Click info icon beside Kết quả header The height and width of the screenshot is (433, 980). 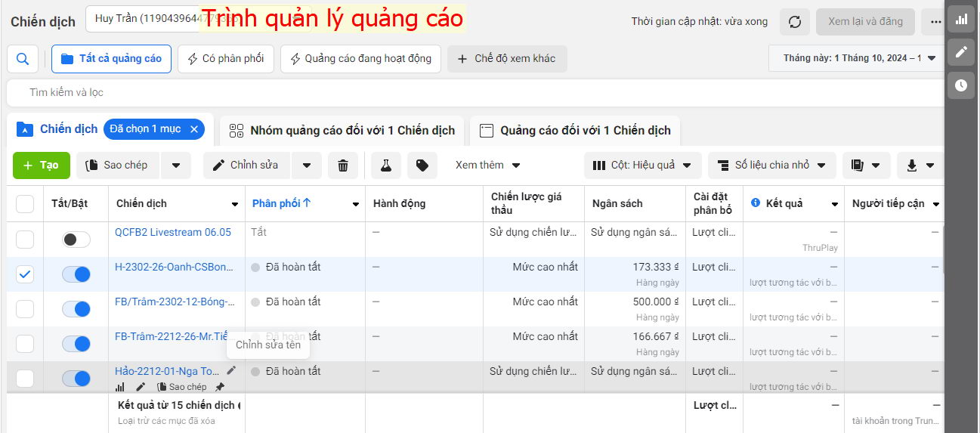756,203
